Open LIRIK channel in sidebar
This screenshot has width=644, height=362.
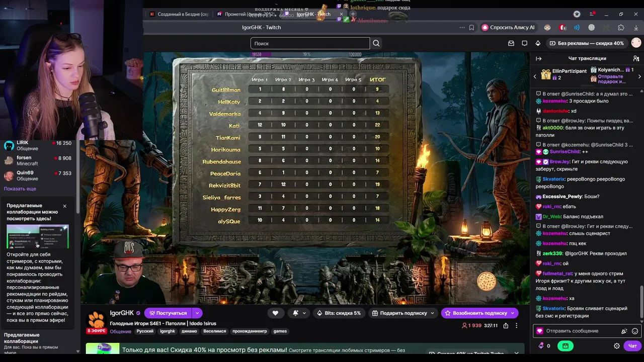tap(38, 146)
